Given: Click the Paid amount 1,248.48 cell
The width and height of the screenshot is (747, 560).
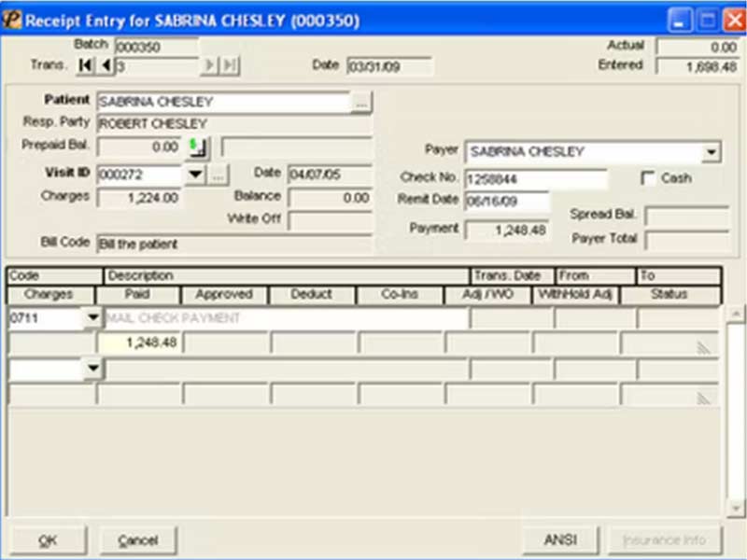Looking at the screenshot, I should pyautogui.click(x=138, y=343).
